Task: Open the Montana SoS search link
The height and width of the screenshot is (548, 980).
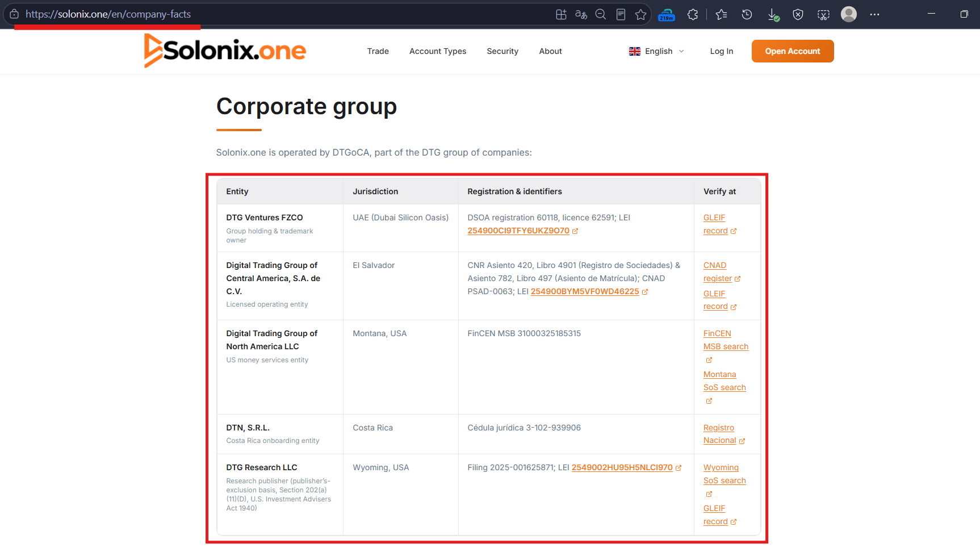Action: (x=724, y=381)
